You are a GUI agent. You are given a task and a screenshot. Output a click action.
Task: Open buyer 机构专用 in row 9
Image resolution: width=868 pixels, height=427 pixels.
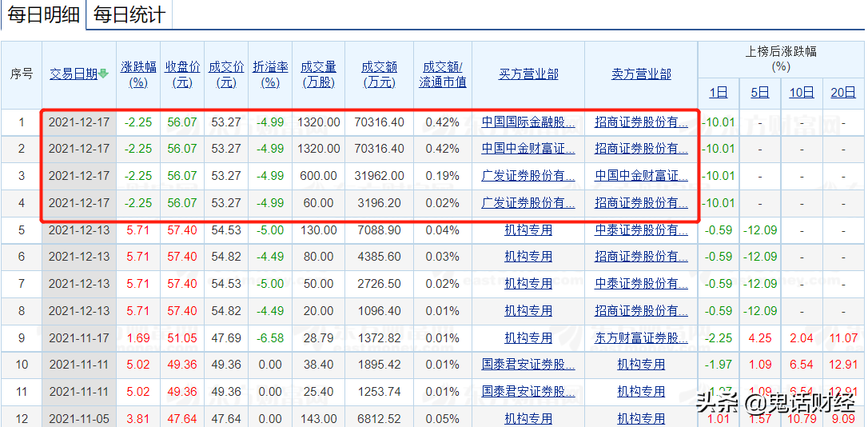(x=528, y=337)
